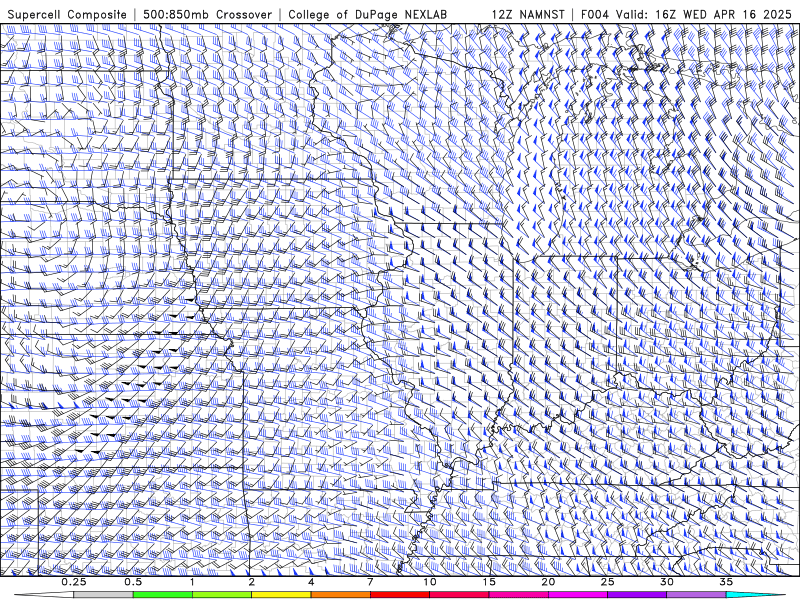This screenshot has height=600, width=800.
Task: Select the bright green swatch between 0.5 and 1
Action: (x=163, y=595)
